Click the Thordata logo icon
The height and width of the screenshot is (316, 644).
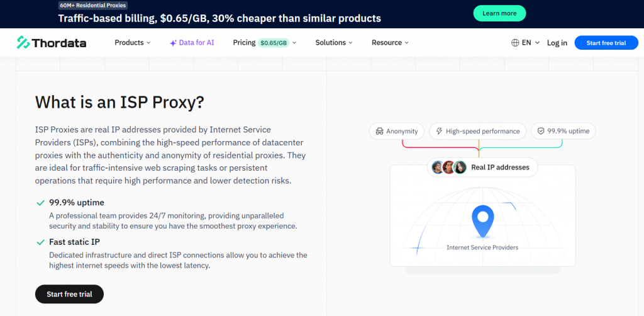23,43
